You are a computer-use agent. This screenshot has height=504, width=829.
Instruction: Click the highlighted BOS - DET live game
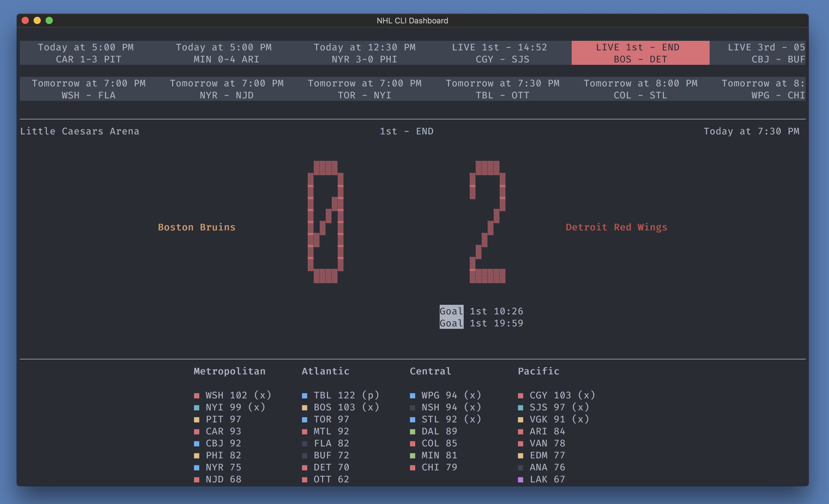[x=640, y=53]
